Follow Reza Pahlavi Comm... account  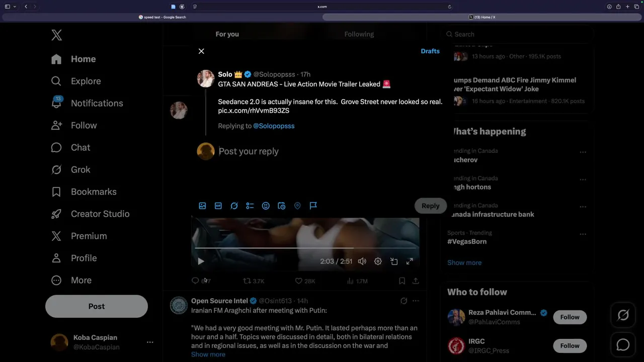[570, 317]
